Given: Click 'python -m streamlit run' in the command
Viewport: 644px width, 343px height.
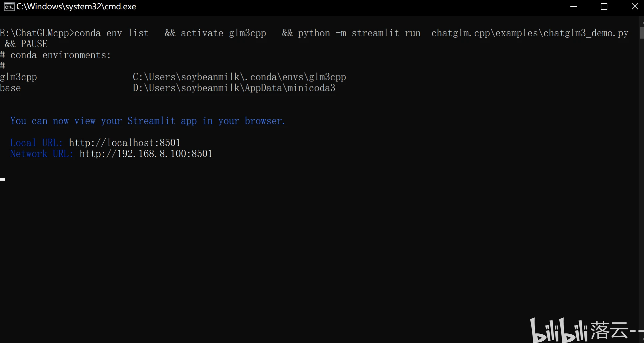Looking at the screenshot, I should (x=359, y=33).
